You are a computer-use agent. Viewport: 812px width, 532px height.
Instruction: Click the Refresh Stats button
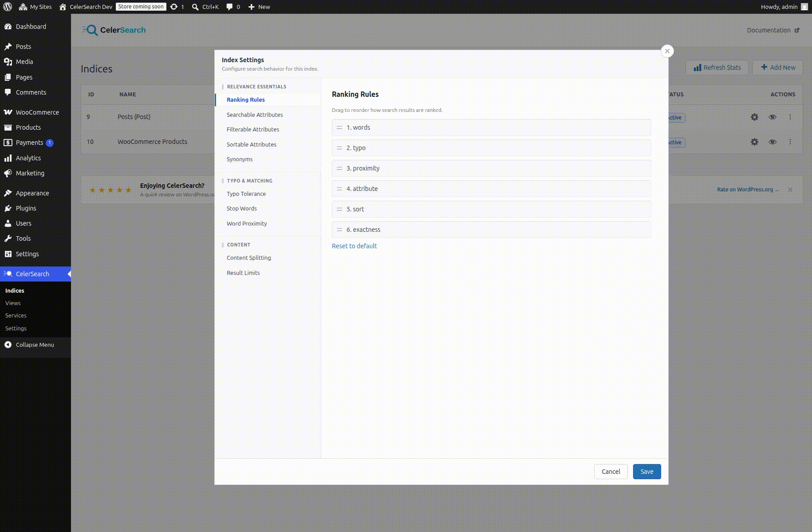tap(717, 67)
